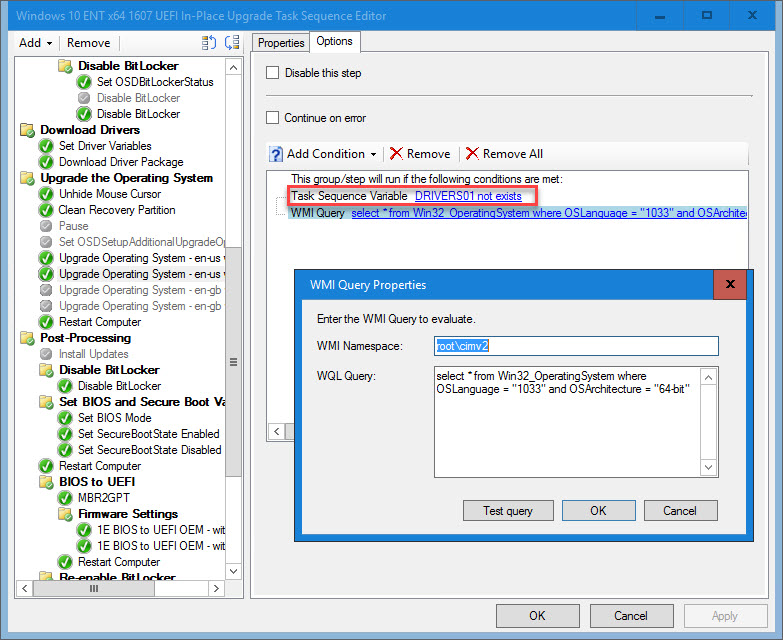Switch to the Properties tab
The height and width of the screenshot is (640, 783).
(x=281, y=42)
